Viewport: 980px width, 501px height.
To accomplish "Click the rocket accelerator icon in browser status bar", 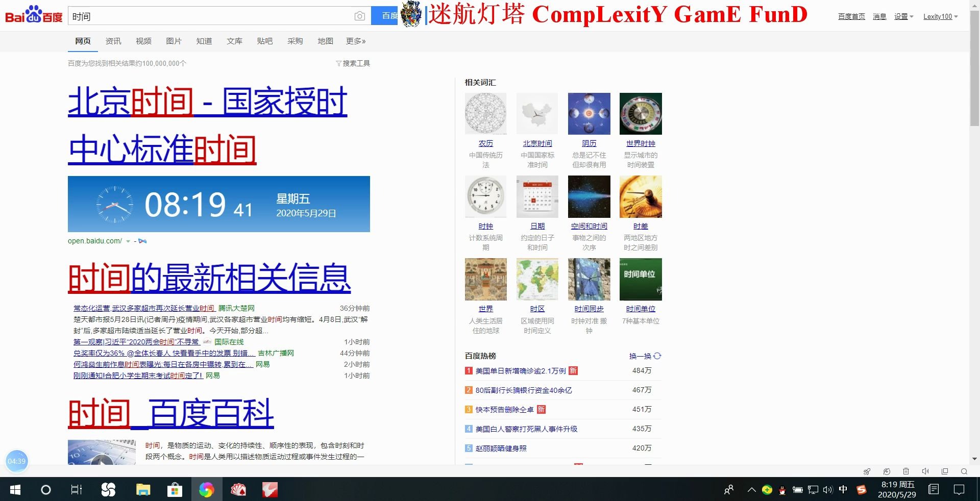I will (867, 471).
